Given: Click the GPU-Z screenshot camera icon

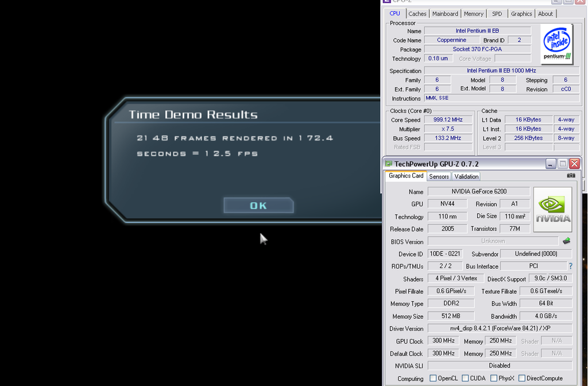Looking at the screenshot, I should (x=571, y=175).
